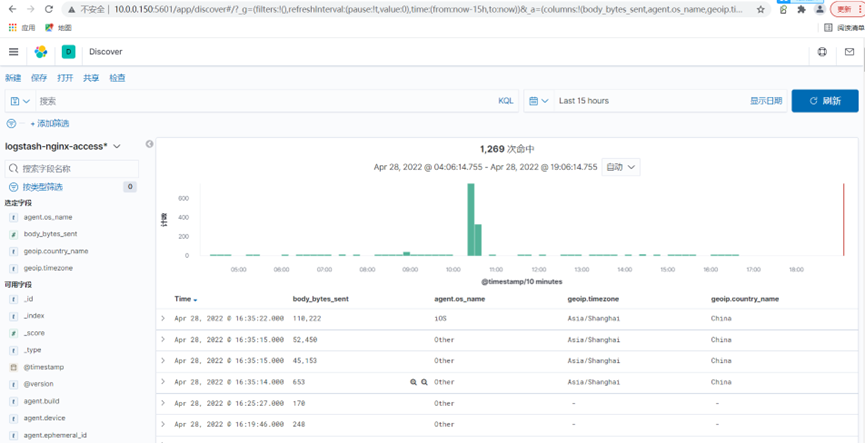Expand the 16:25:27.000 log row
Screen dimensions: 865x443
click(x=163, y=403)
